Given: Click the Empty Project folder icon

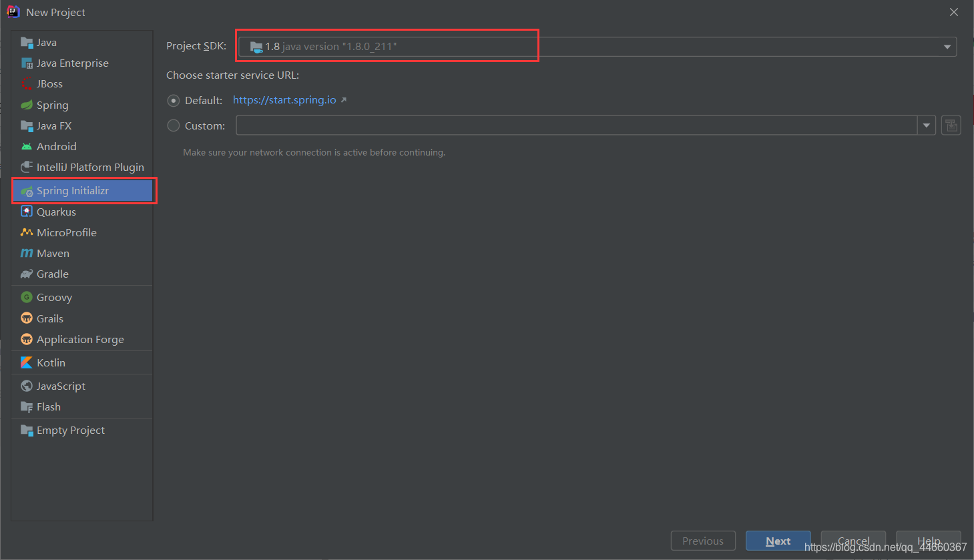Looking at the screenshot, I should [x=27, y=430].
